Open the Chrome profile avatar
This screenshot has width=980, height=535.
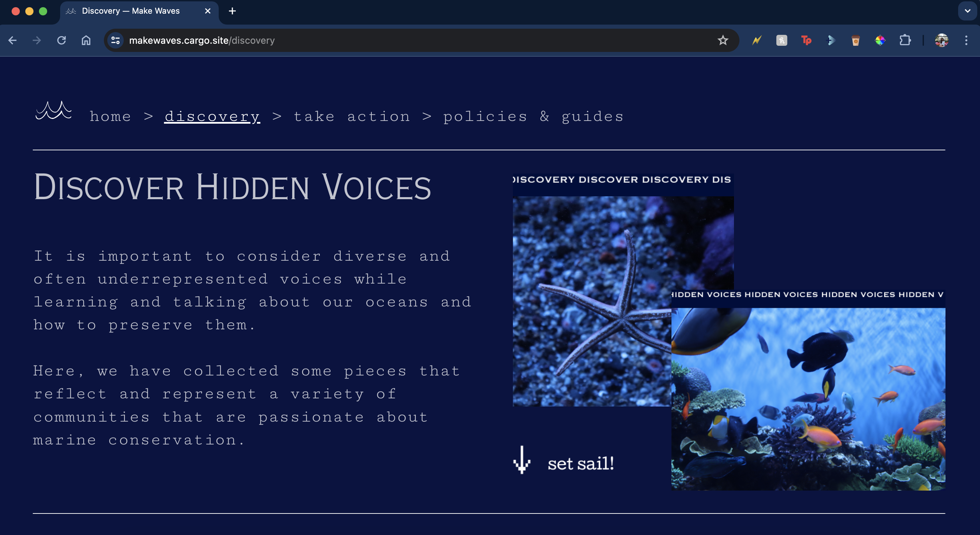pos(942,40)
